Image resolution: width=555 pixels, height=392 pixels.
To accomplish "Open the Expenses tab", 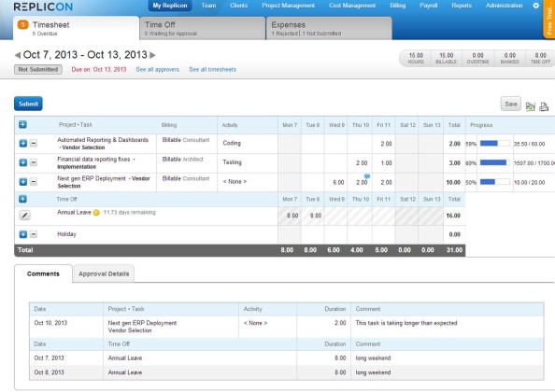I will (x=329, y=28).
